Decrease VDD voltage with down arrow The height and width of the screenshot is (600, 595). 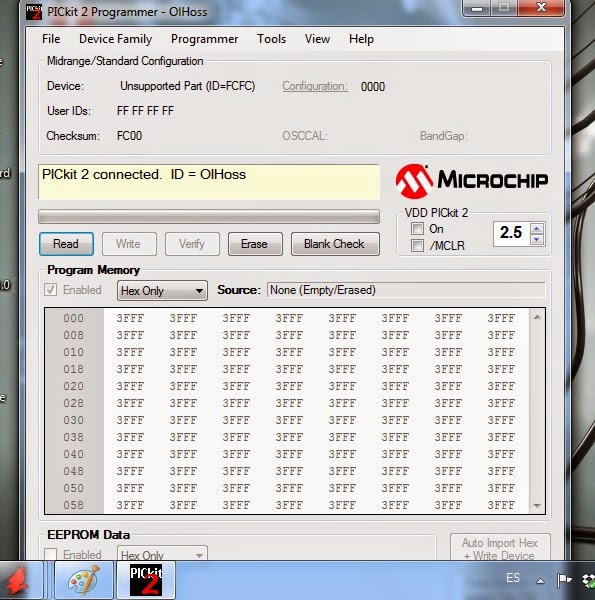536,240
